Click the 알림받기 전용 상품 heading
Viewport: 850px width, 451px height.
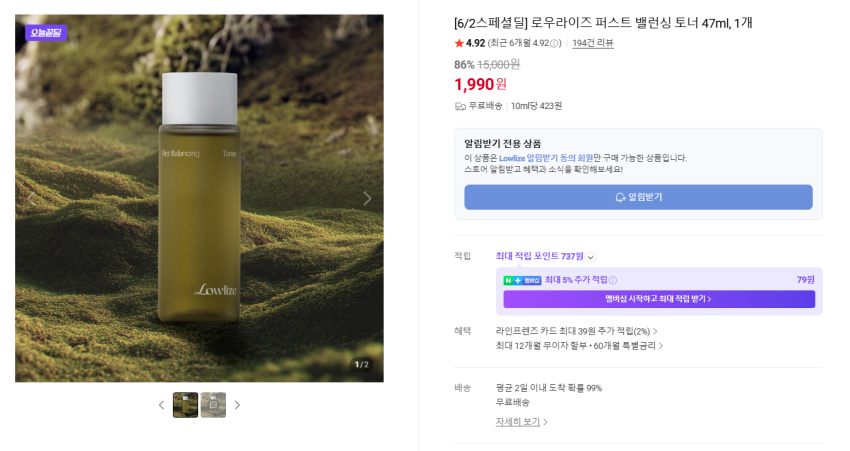coord(503,144)
